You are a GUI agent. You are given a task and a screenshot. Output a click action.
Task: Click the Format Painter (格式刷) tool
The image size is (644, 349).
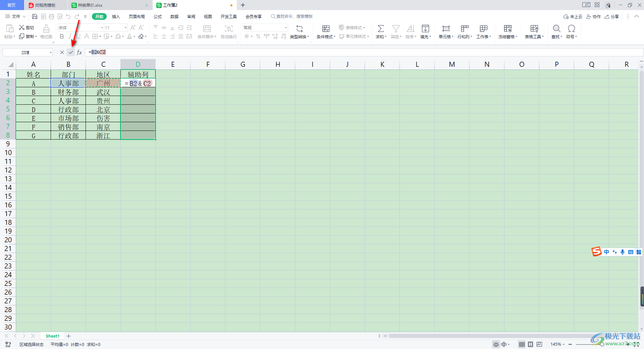(x=46, y=32)
